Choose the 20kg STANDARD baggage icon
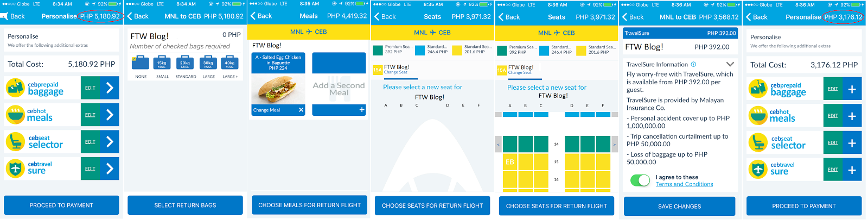868x224 pixels. [185, 63]
